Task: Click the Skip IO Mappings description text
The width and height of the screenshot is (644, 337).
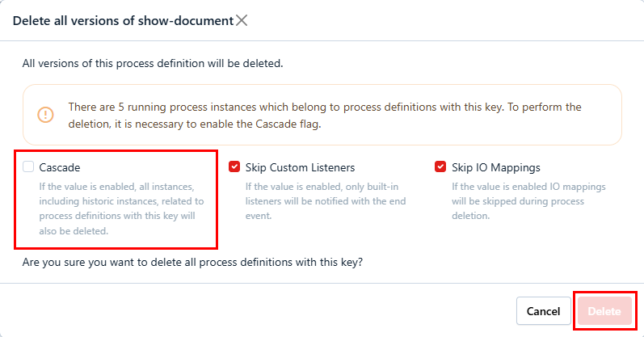Action: 528,201
